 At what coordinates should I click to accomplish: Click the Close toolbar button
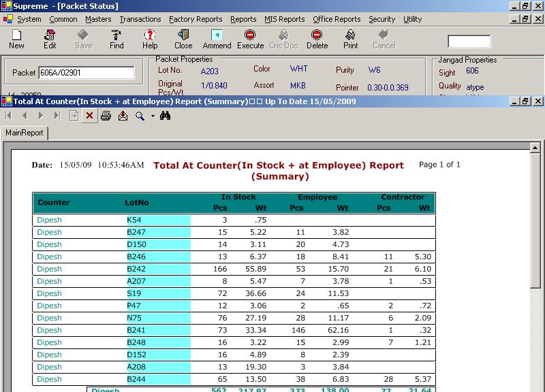[x=183, y=38]
